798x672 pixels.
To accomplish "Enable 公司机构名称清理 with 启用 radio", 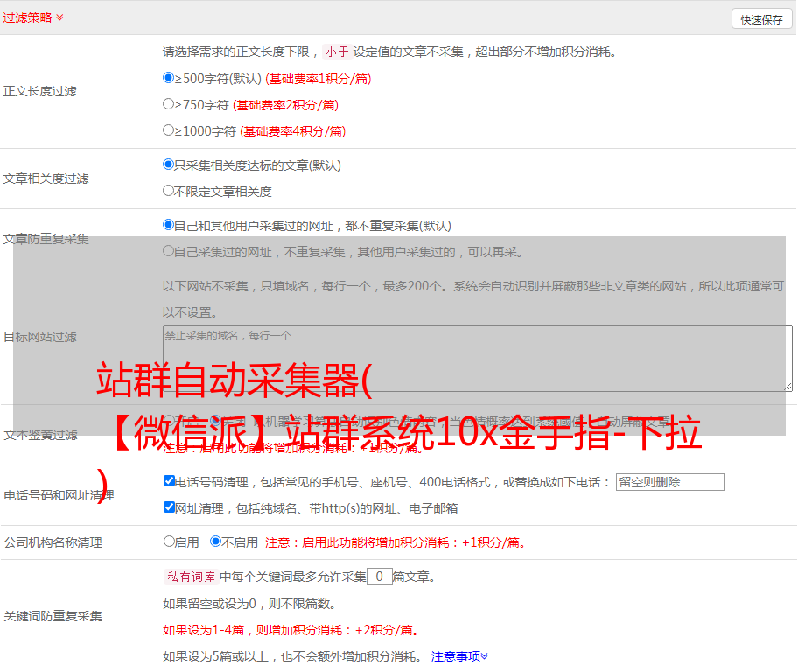I will point(169,542).
